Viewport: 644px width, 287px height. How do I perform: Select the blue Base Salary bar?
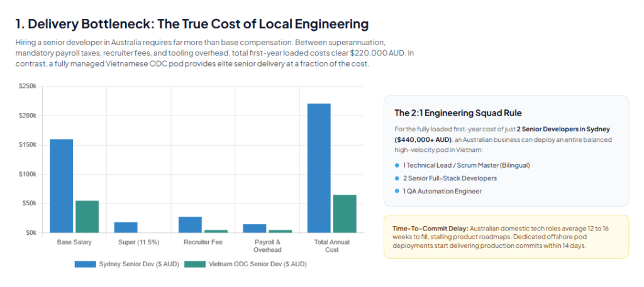coord(61,186)
